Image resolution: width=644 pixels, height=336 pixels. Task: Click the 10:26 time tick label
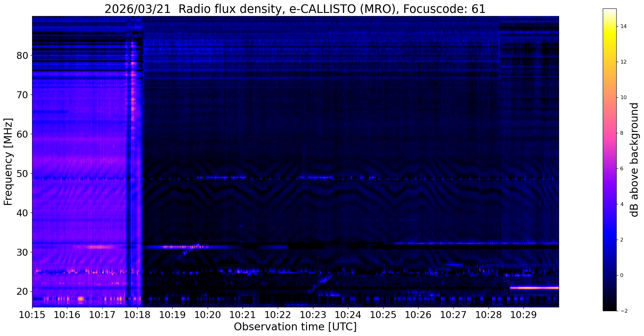point(418,315)
